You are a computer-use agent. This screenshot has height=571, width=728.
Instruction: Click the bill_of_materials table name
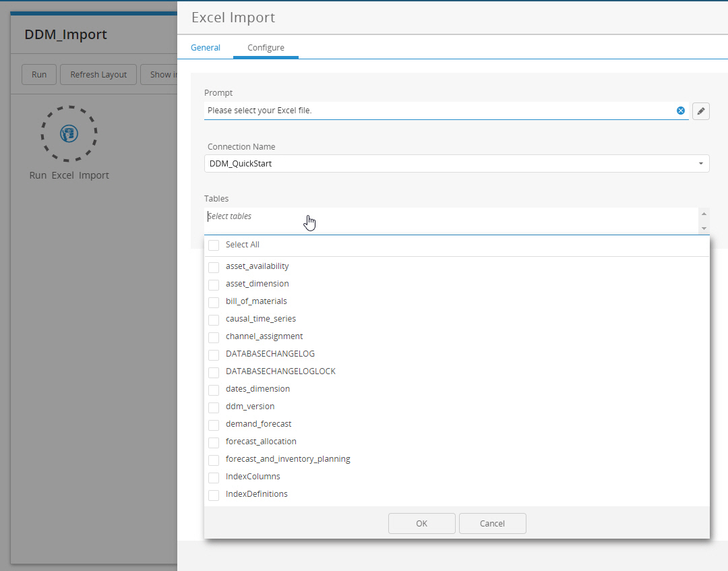256,301
